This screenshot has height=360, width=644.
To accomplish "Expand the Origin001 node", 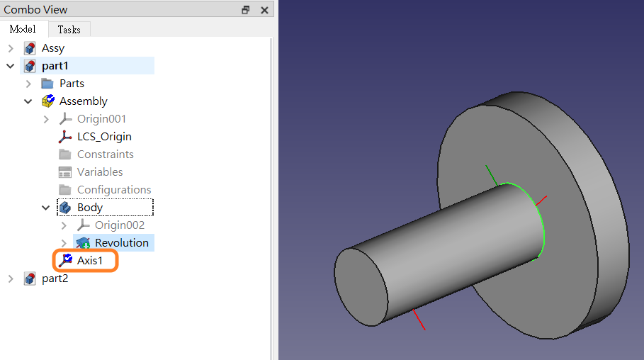I will [x=46, y=119].
